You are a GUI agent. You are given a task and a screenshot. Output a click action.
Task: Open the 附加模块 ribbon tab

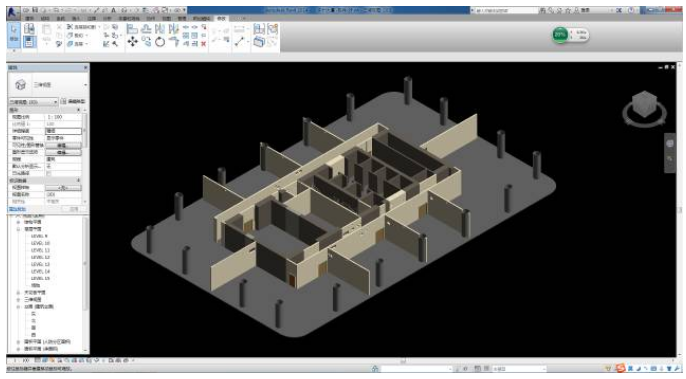click(202, 18)
